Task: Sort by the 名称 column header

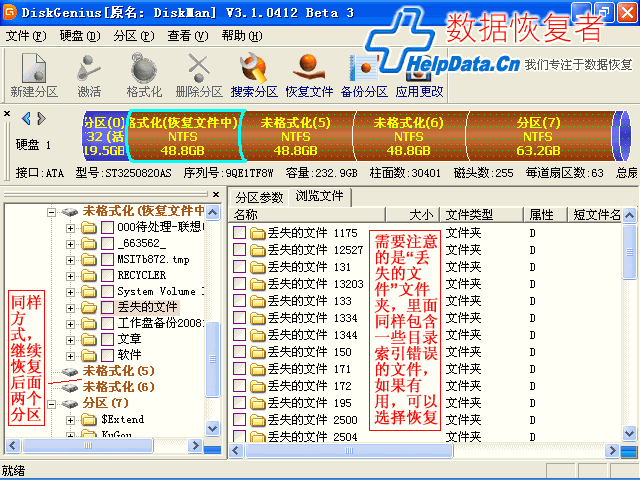Action: pos(307,215)
